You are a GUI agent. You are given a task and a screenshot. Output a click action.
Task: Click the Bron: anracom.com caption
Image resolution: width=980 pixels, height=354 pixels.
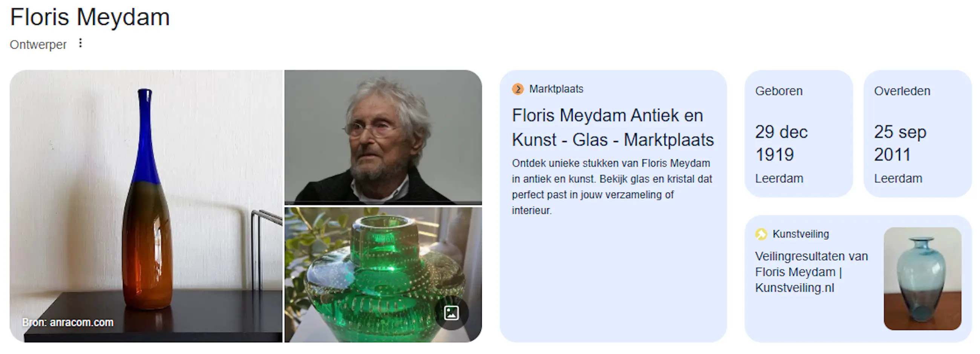pos(68,322)
